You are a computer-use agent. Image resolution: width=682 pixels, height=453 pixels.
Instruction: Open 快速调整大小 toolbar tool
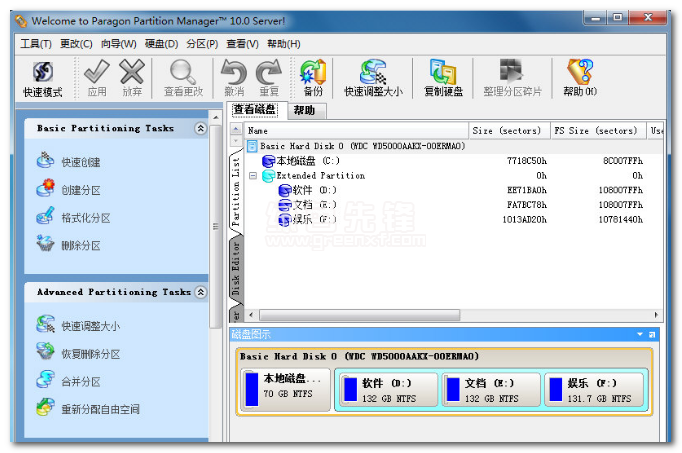[373, 78]
